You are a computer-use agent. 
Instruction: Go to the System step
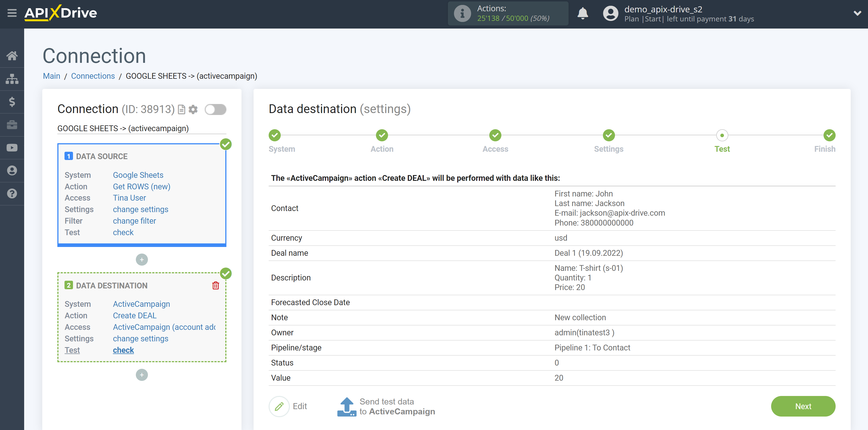275,135
